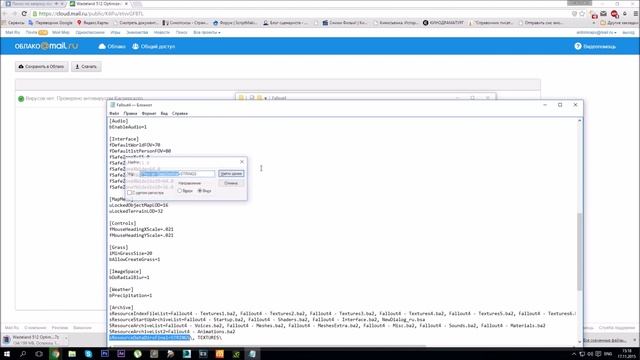Image resolution: width=640 pixels, height=360 pixels.
Task: Open Task View on taskbar
Action: coord(39,353)
